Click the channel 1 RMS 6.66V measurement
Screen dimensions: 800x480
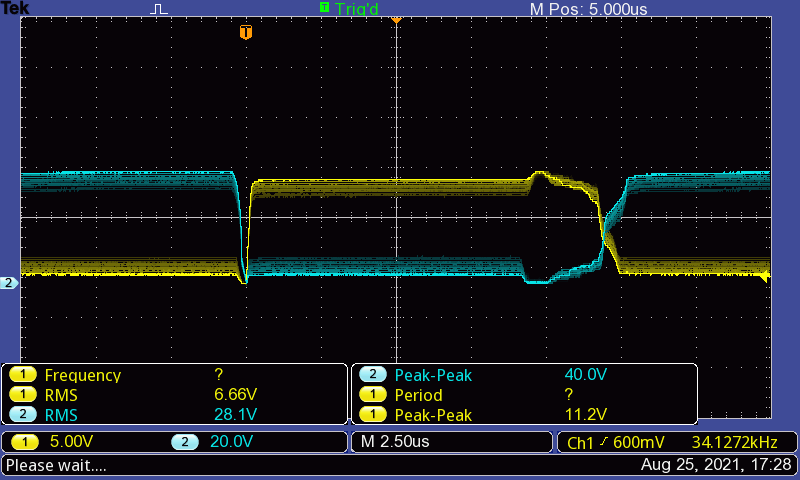(236, 394)
